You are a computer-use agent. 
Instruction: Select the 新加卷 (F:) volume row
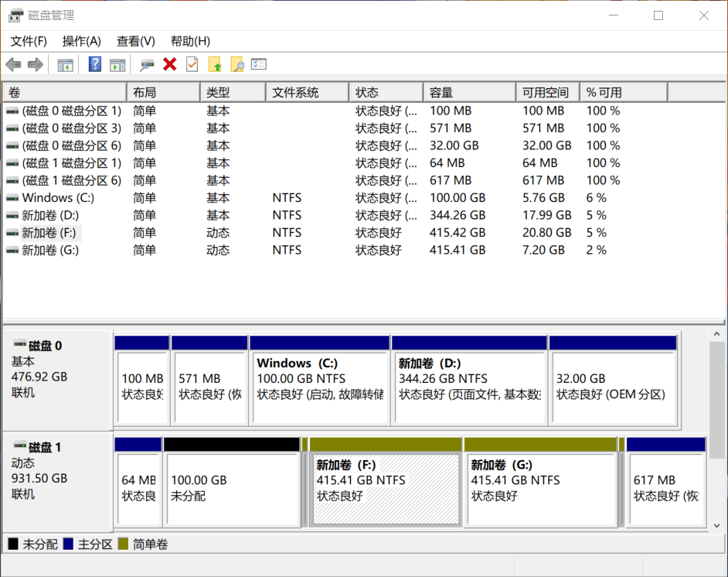364,233
